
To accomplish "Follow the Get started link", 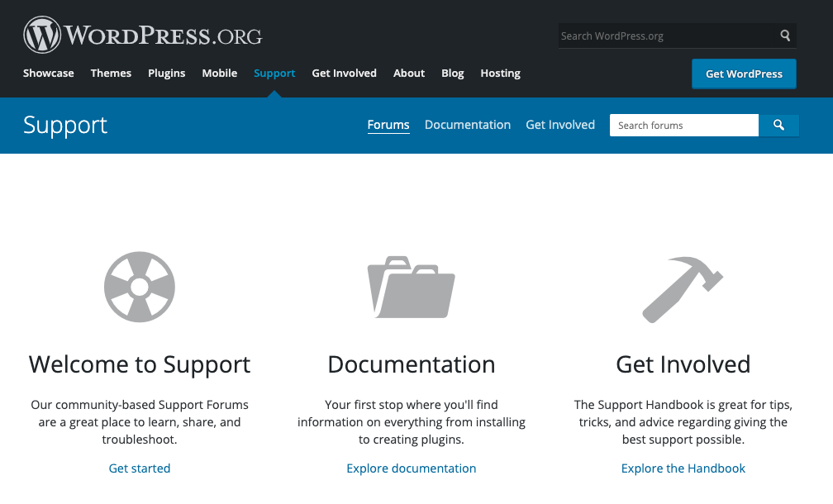I will point(139,468).
